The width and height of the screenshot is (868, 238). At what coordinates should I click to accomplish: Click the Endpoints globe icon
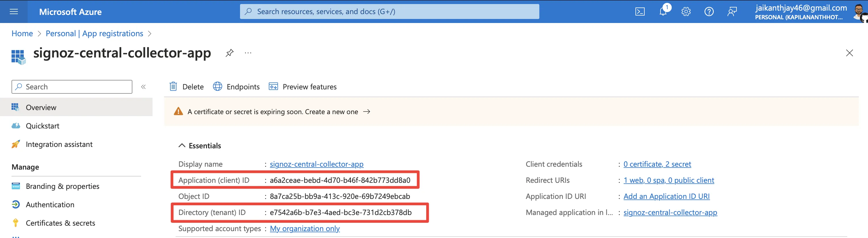pos(217,87)
